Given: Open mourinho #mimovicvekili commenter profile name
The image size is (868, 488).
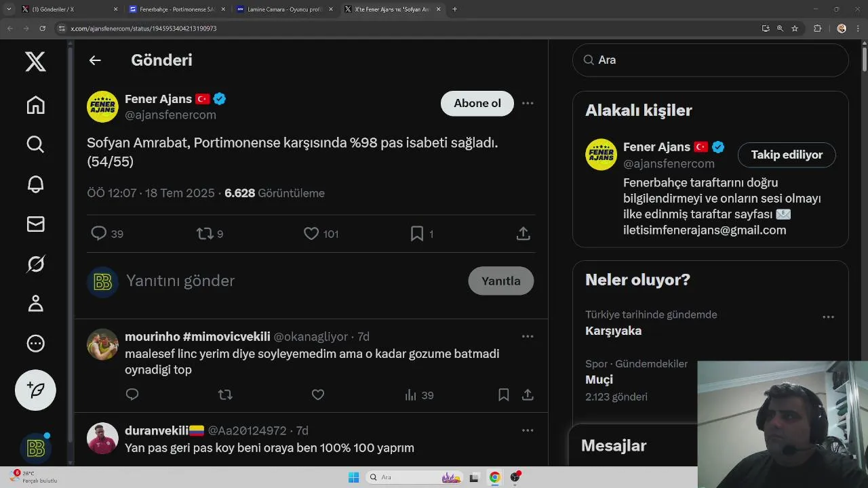Looking at the screenshot, I should click(197, 337).
